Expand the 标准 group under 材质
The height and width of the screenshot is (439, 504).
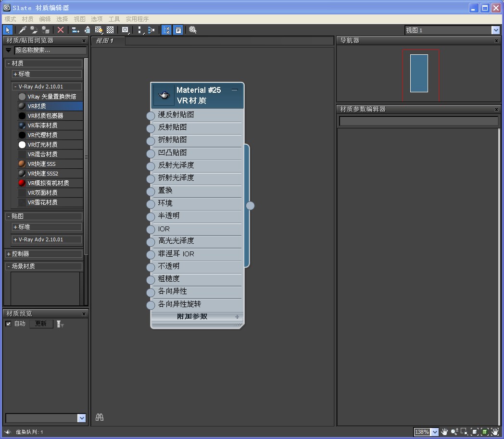click(x=15, y=74)
